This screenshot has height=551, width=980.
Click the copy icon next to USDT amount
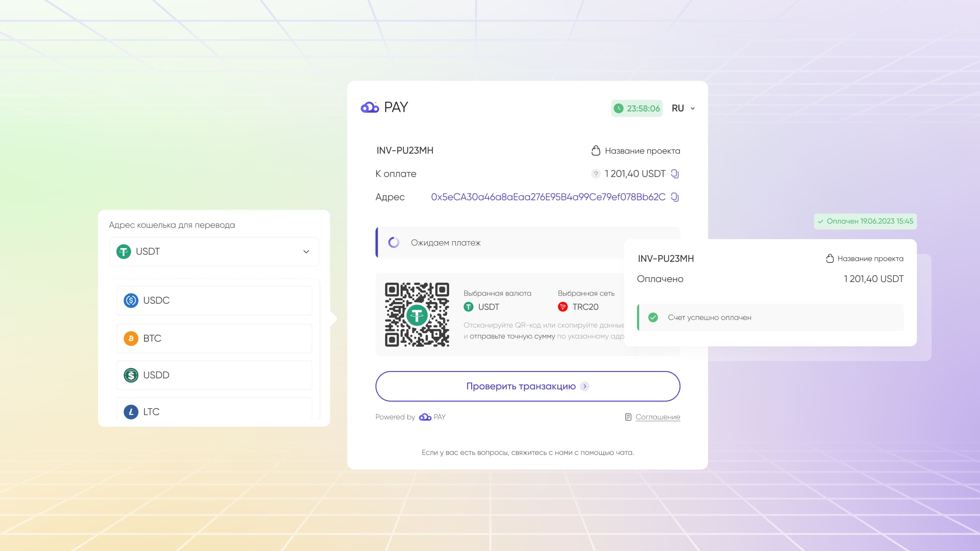[675, 173]
